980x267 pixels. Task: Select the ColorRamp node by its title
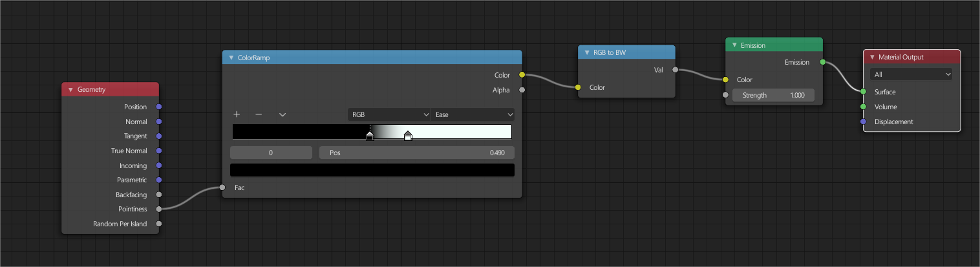[x=254, y=58]
